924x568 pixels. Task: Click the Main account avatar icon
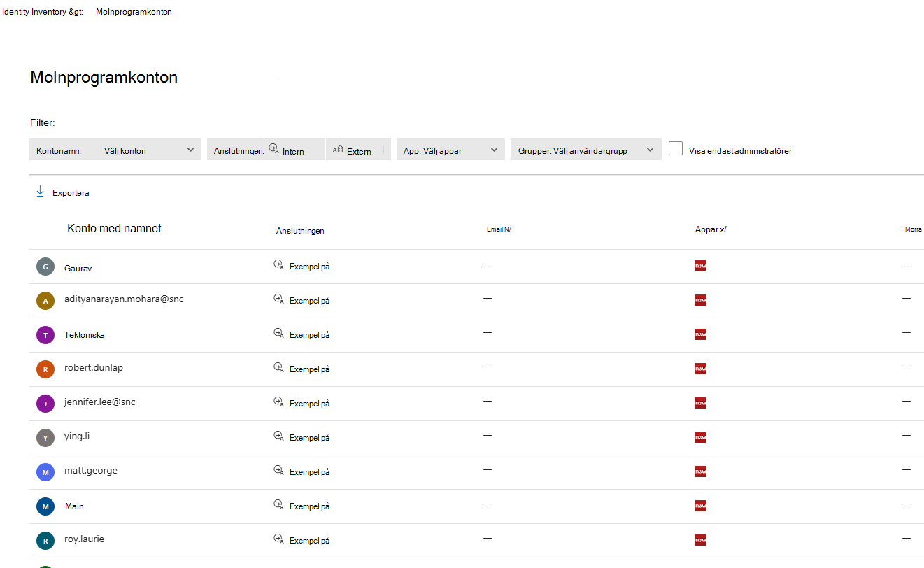click(45, 506)
